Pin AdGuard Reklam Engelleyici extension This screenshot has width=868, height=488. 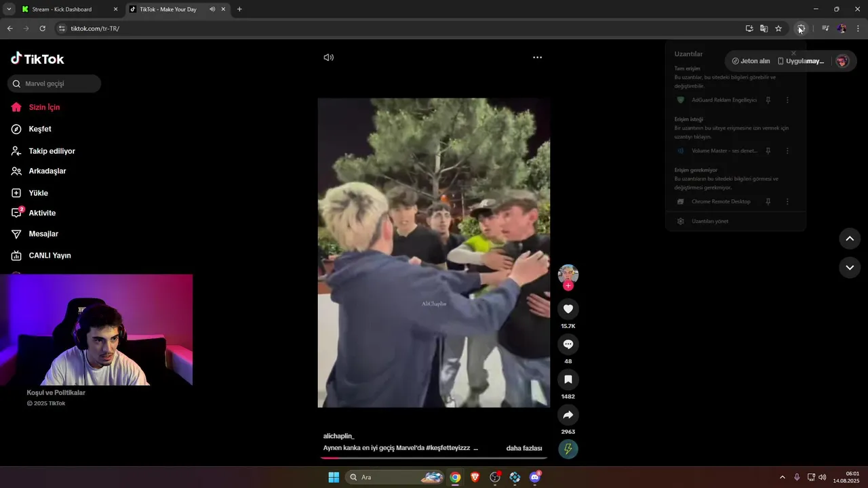tap(768, 100)
